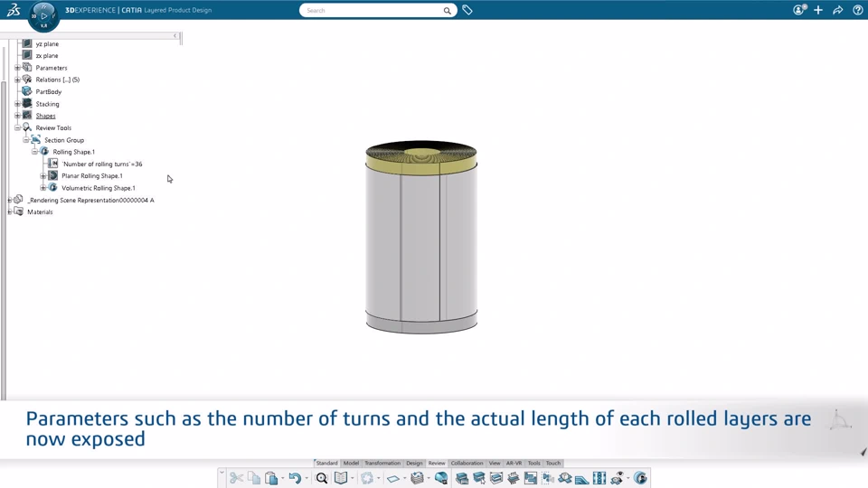Click the first layered stack icon after the separator

point(462,478)
